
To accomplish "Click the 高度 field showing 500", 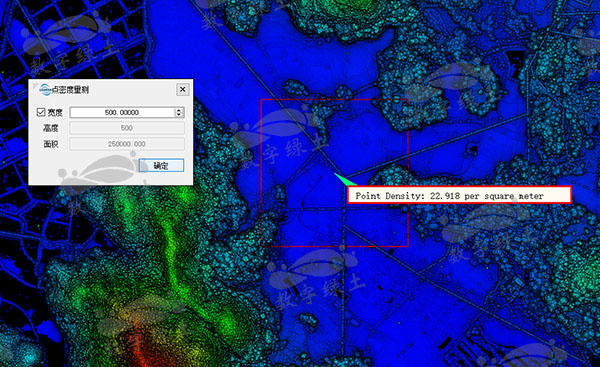I will point(127,128).
